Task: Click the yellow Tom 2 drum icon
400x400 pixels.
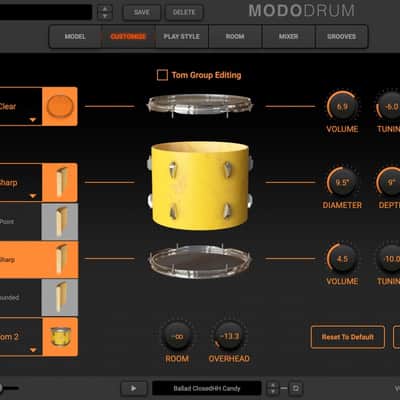Action: (60, 337)
